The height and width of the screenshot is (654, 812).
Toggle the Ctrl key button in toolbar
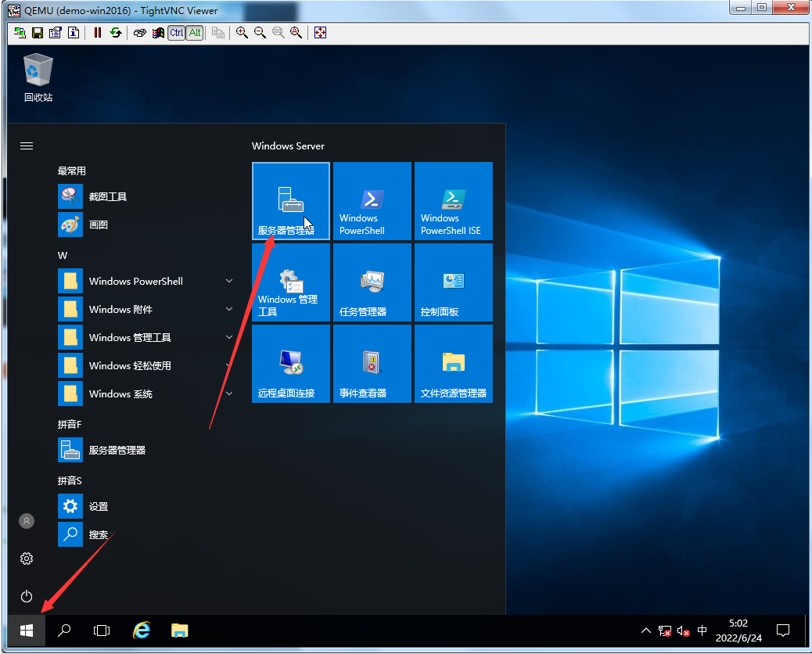(x=177, y=33)
